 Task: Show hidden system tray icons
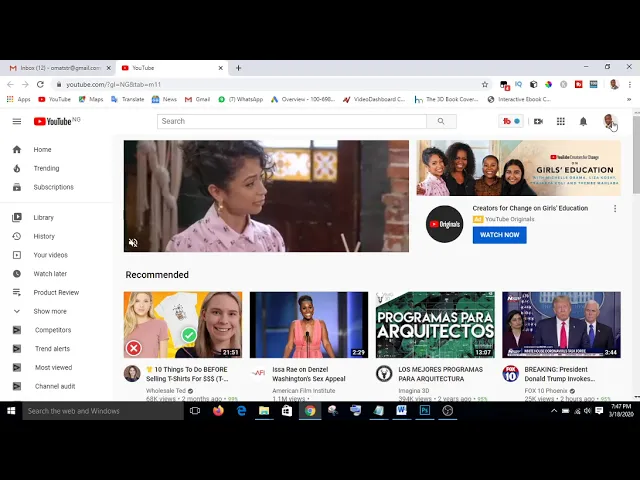tap(554, 411)
